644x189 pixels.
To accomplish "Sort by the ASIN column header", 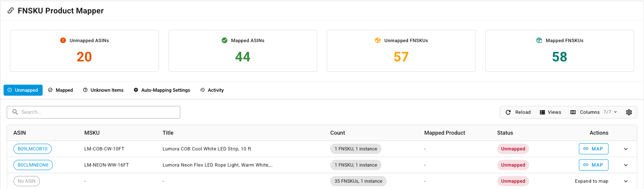I will point(20,133).
